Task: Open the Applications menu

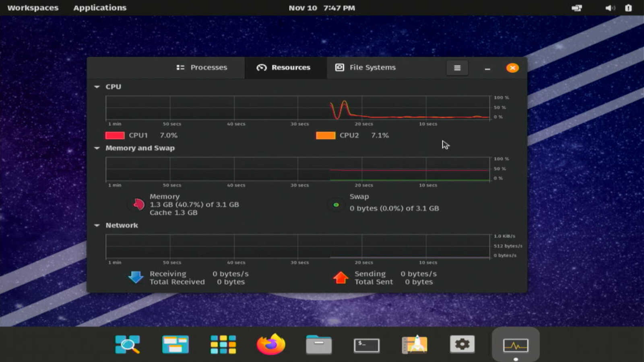Action: (100, 8)
